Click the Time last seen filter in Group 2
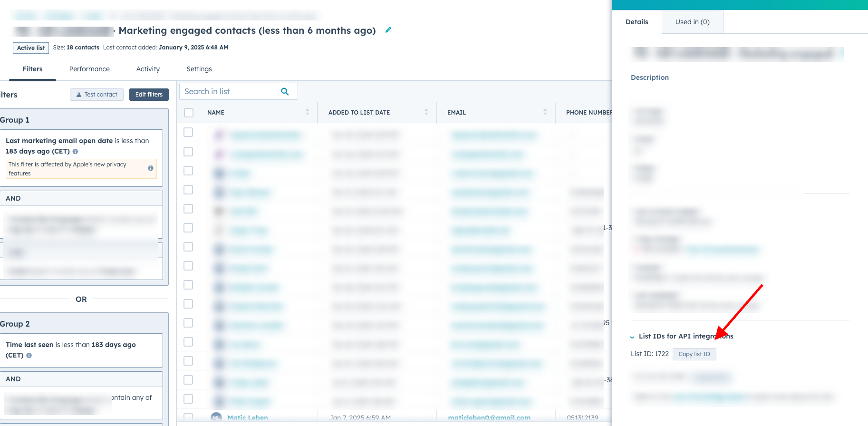This screenshot has height=426, width=868. 82,350
